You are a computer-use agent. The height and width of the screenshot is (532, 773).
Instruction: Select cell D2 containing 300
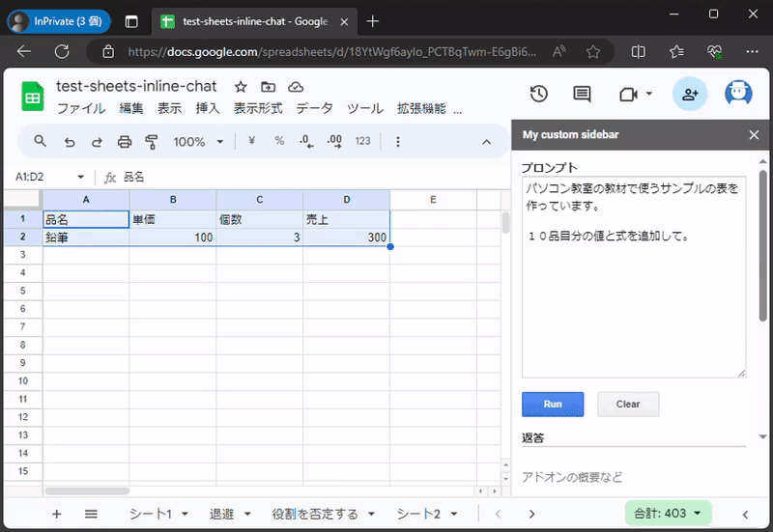click(x=347, y=238)
